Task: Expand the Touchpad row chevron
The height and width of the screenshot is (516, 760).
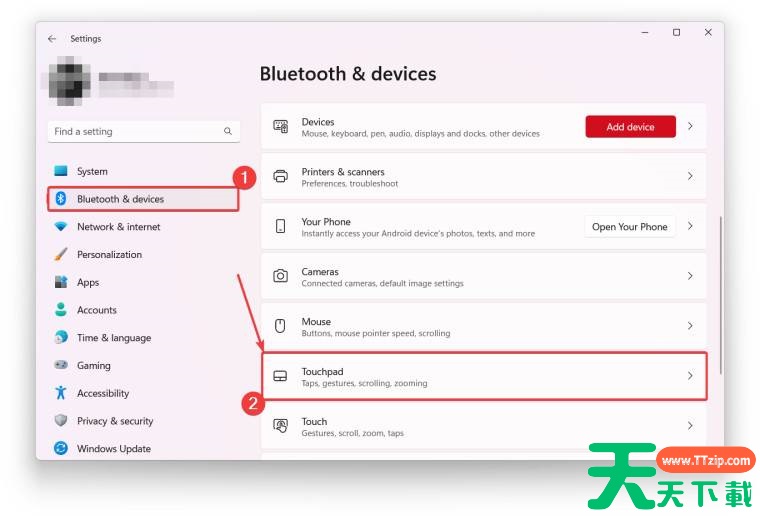Action: coord(690,376)
